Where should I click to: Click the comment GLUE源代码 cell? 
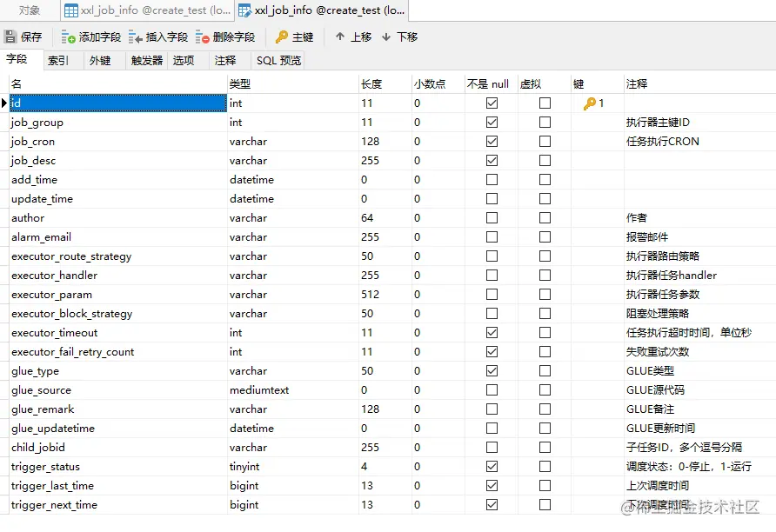[x=699, y=390]
